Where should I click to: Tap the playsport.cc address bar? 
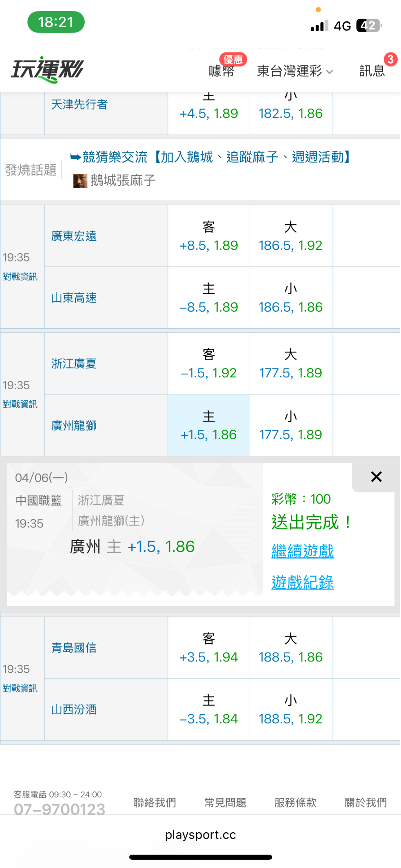pyautogui.click(x=200, y=835)
